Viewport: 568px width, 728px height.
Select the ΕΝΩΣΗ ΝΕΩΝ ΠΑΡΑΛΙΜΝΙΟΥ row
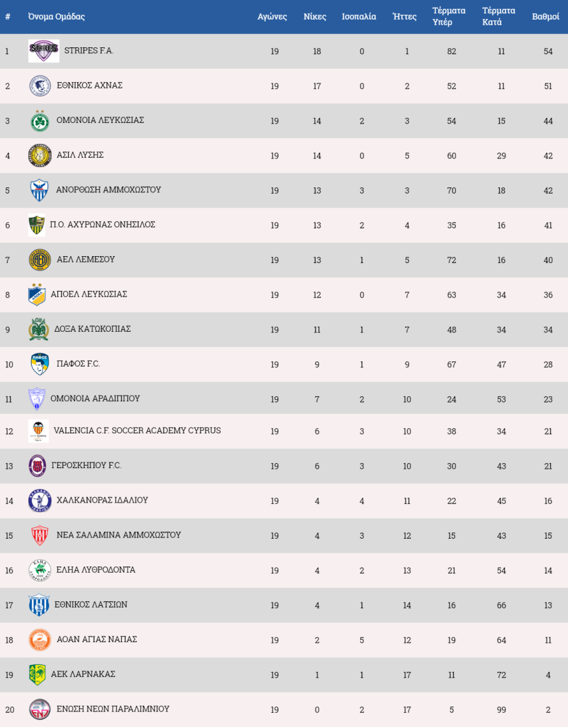pyautogui.click(x=284, y=710)
